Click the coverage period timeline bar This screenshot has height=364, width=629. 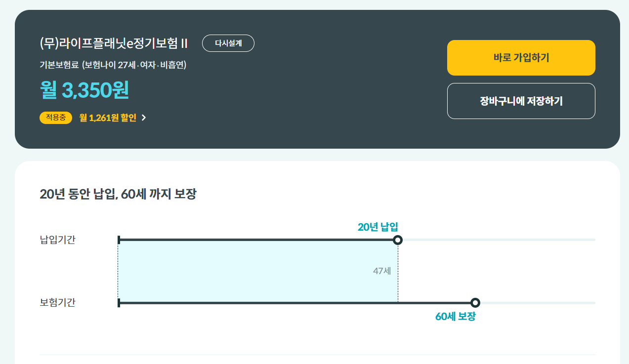296,303
